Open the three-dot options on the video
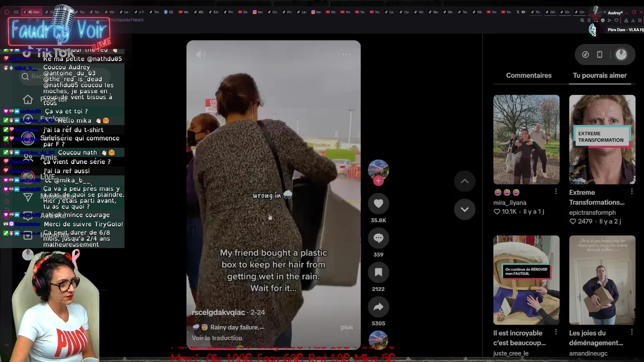 click(x=347, y=54)
